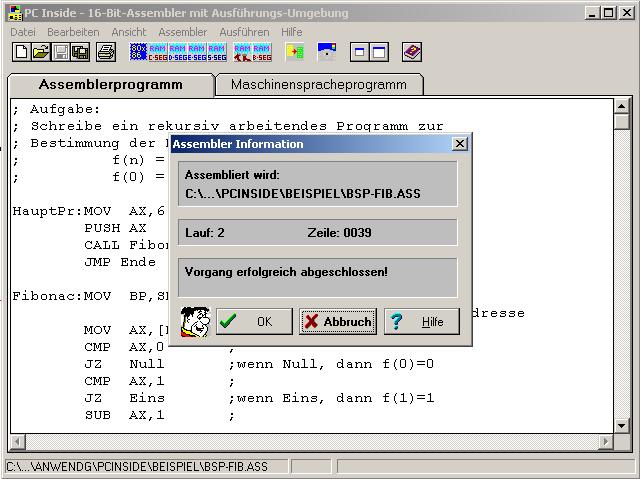Open the Datei menu

[x=22, y=32]
